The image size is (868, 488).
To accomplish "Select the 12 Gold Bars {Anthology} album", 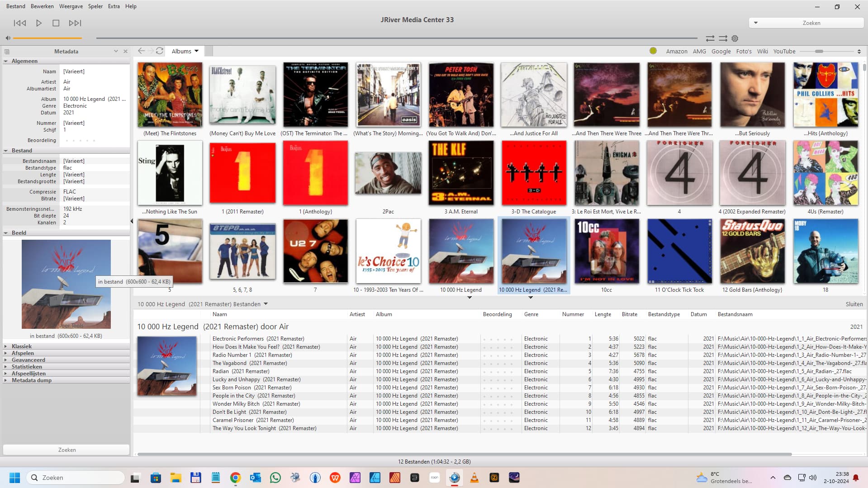I will [752, 251].
